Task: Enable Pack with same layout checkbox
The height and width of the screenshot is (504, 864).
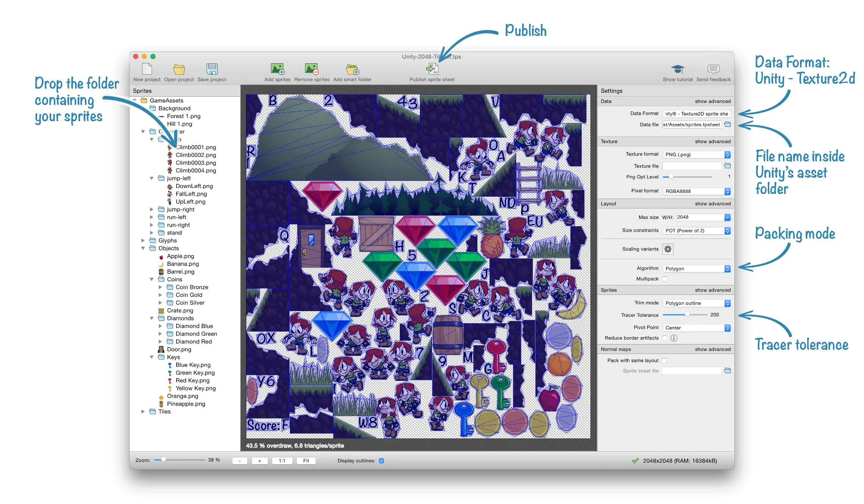Action: [x=664, y=360]
